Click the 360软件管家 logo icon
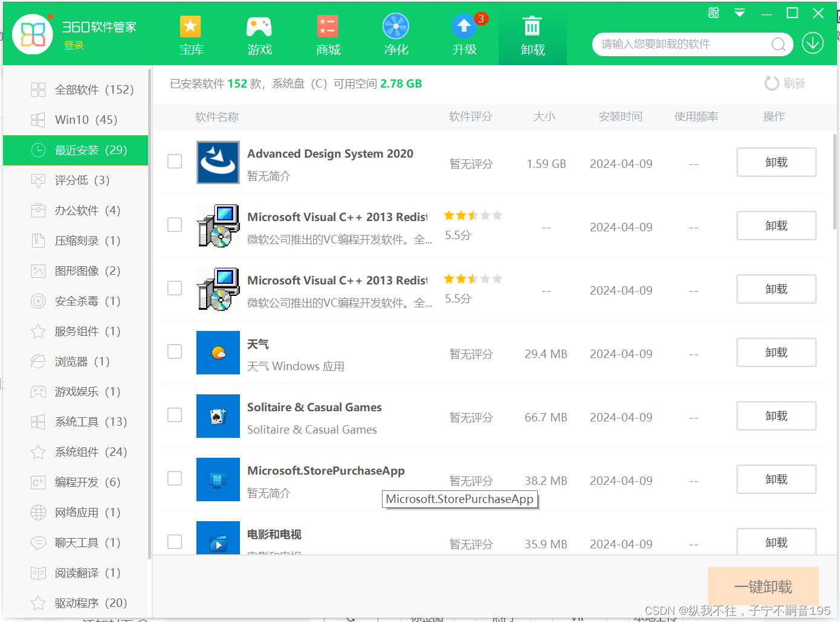The image size is (840, 622). pyautogui.click(x=33, y=34)
